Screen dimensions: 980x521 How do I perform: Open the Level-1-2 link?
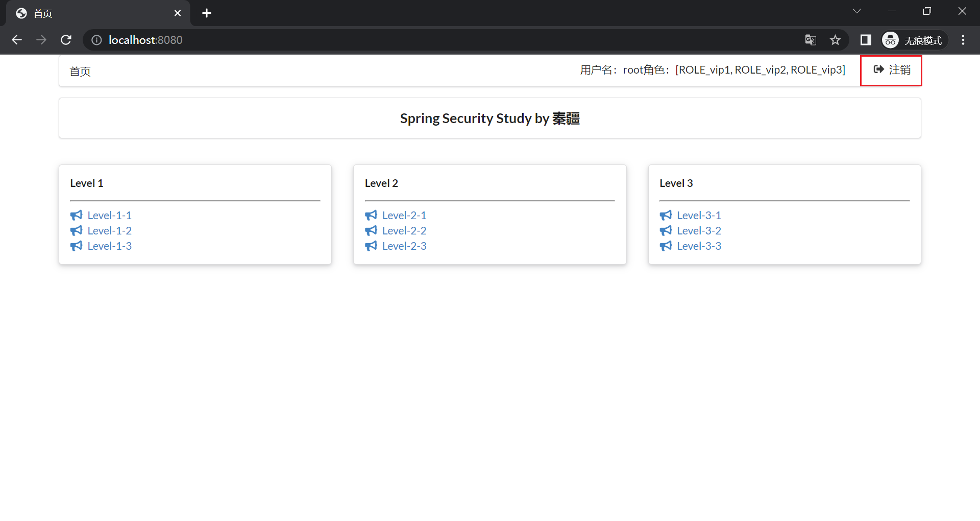(109, 231)
